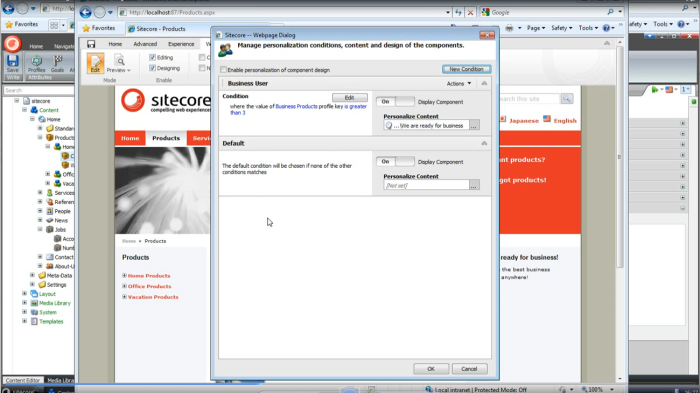Click the Save icon in Content Editor

pos(12,61)
